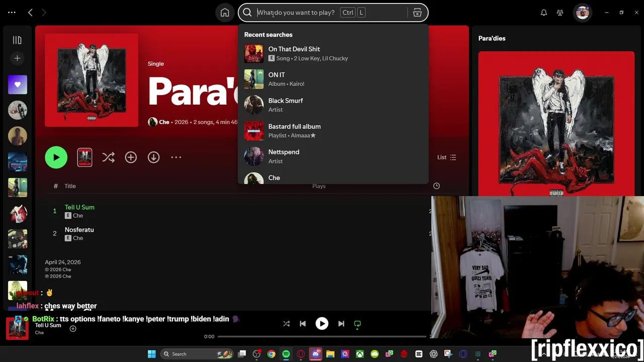Expand Your Library sidebar
The width and height of the screenshot is (644, 362).
tap(17, 40)
